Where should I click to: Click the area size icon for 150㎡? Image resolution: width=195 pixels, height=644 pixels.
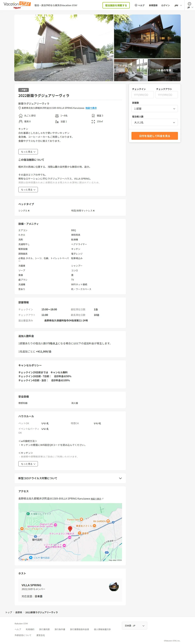click(93, 122)
